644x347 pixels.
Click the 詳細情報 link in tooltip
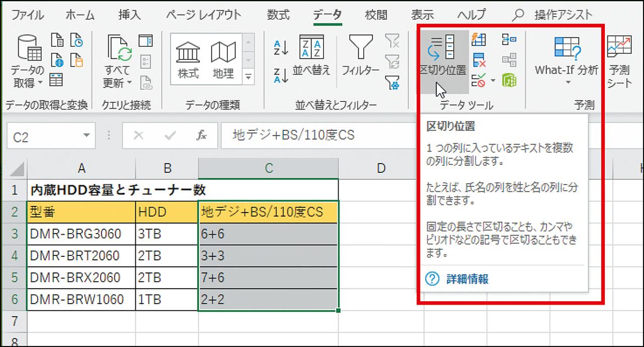click(x=467, y=279)
